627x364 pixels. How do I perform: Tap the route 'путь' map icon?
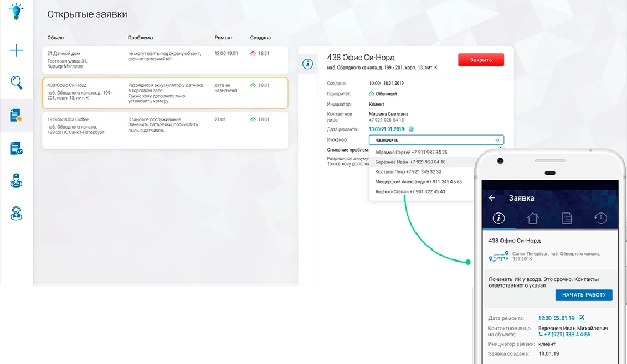coord(498,257)
